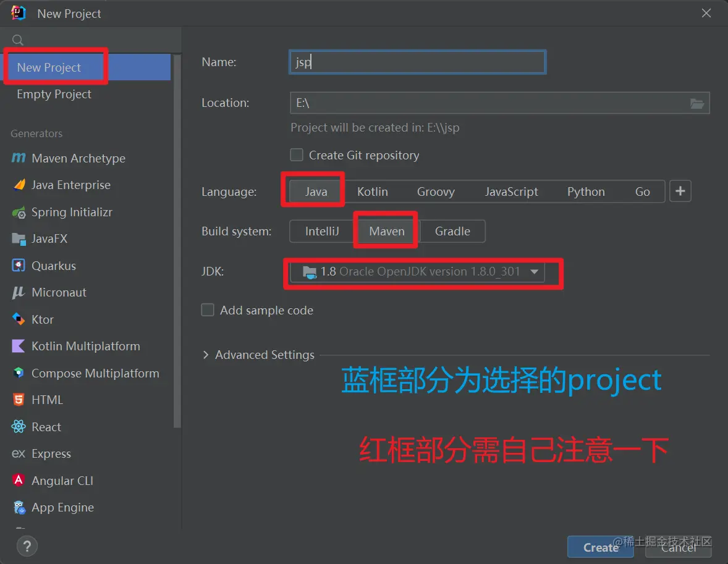
Task: Close the New Project dialog
Action: tap(706, 13)
